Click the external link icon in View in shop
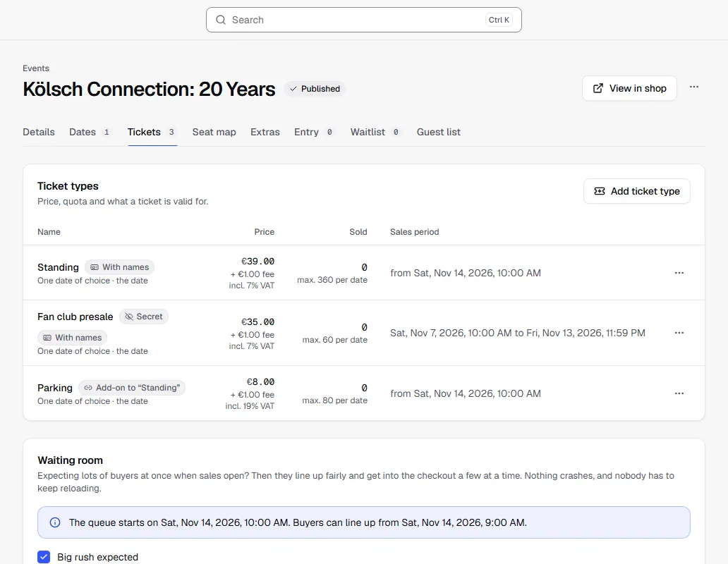 598,88
